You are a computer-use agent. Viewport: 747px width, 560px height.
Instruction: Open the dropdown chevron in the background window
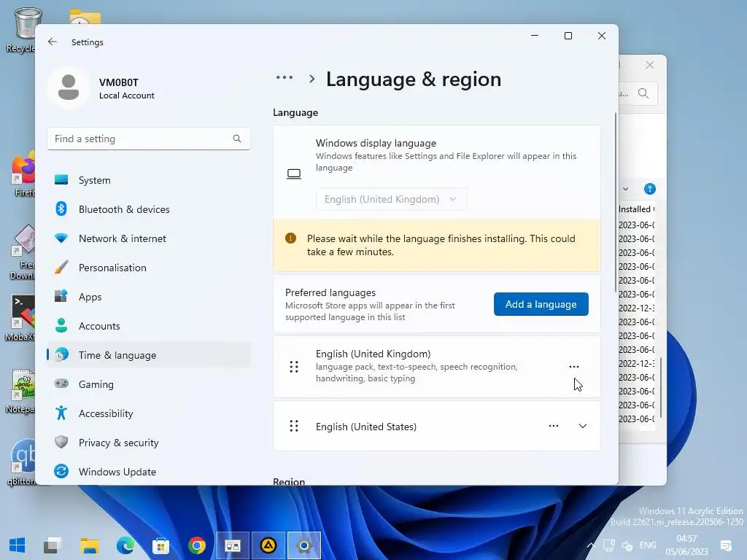point(625,189)
